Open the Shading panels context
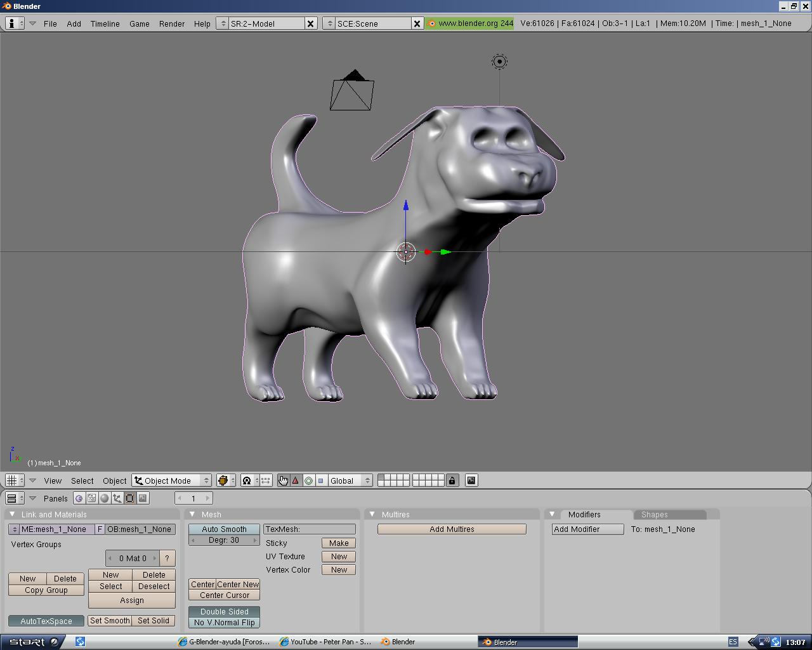Screen dimensions: 812x650 coord(104,498)
